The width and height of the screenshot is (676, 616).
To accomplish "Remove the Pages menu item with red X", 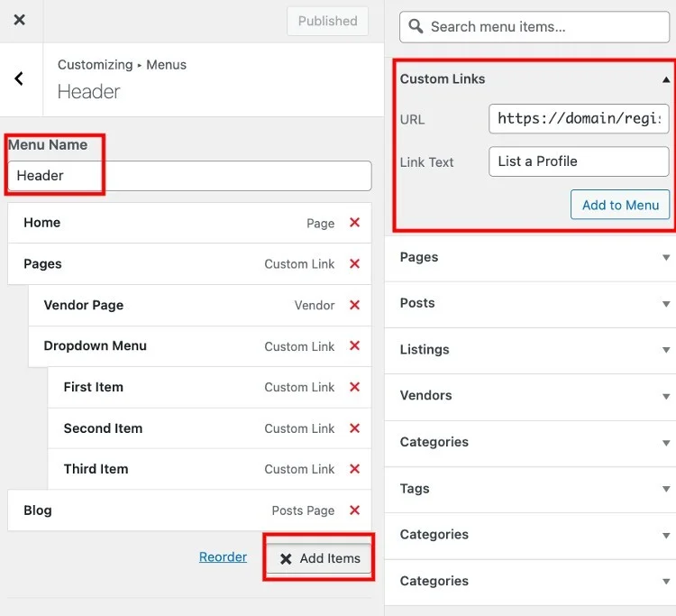I will click(355, 263).
